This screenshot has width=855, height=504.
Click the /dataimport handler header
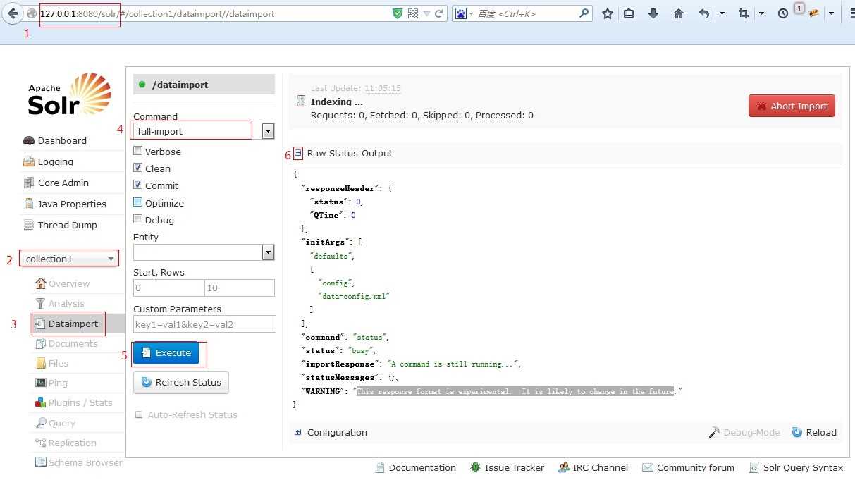(204, 85)
